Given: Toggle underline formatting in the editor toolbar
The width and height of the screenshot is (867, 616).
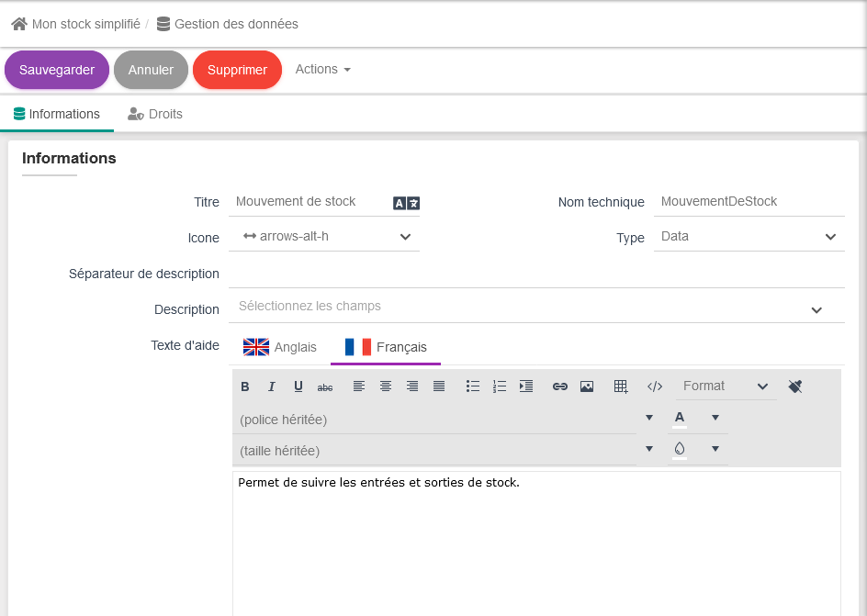Looking at the screenshot, I should pyautogui.click(x=298, y=386).
